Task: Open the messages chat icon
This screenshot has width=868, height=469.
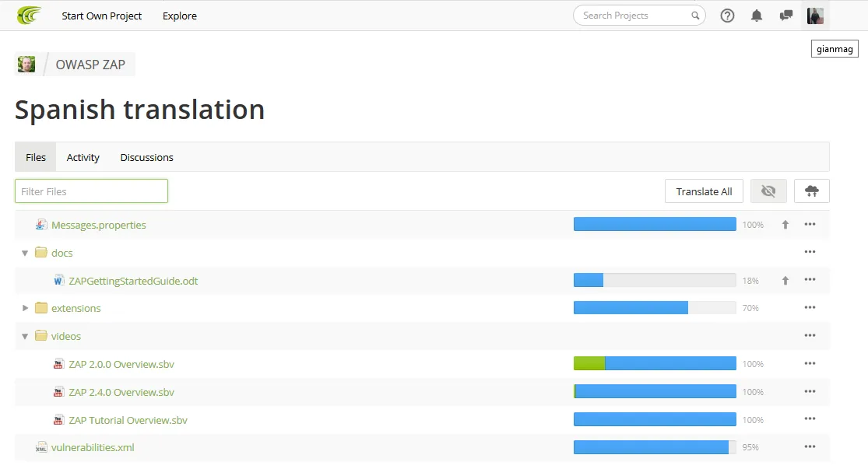Action: click(785, 16)
